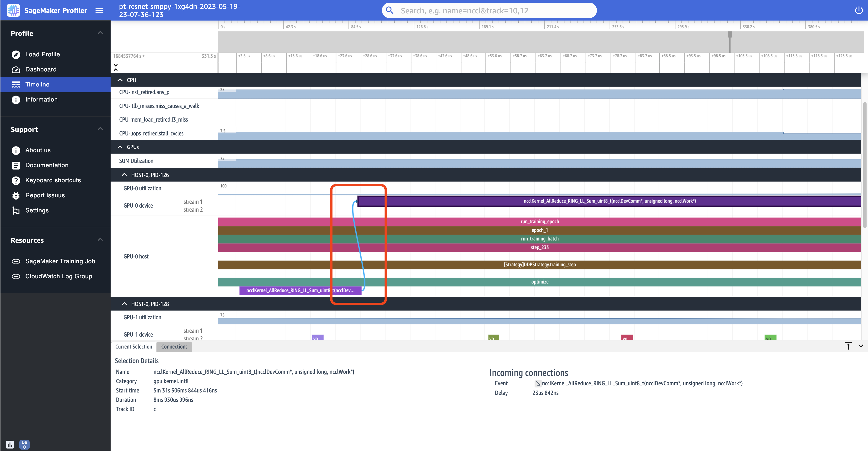The width and height of the screenshot is (868, 451).
Task: Click the Timeline navigation icon
Action: tap(16, 84)
